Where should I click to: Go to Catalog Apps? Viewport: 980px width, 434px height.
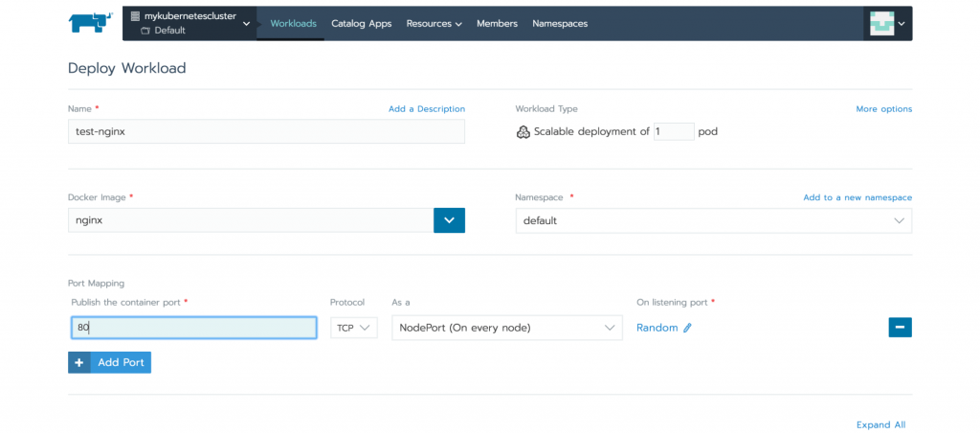pos(361,24)
